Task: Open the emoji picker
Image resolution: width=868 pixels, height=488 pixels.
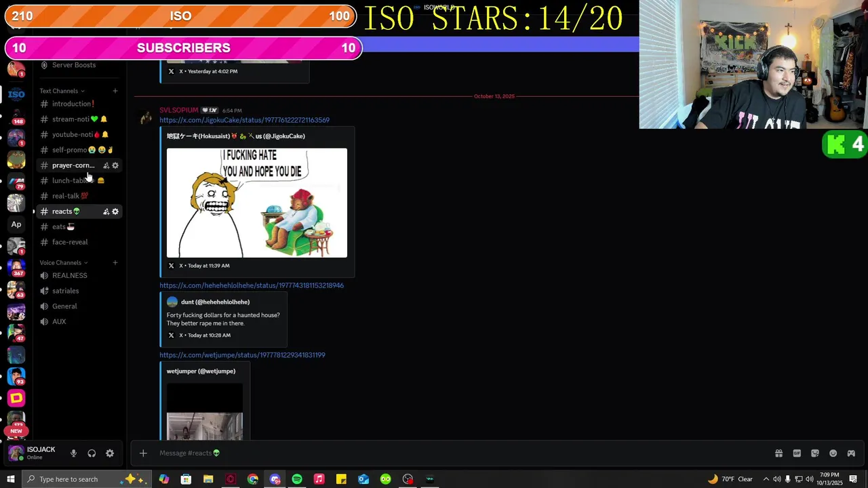Action: point(833,453)
